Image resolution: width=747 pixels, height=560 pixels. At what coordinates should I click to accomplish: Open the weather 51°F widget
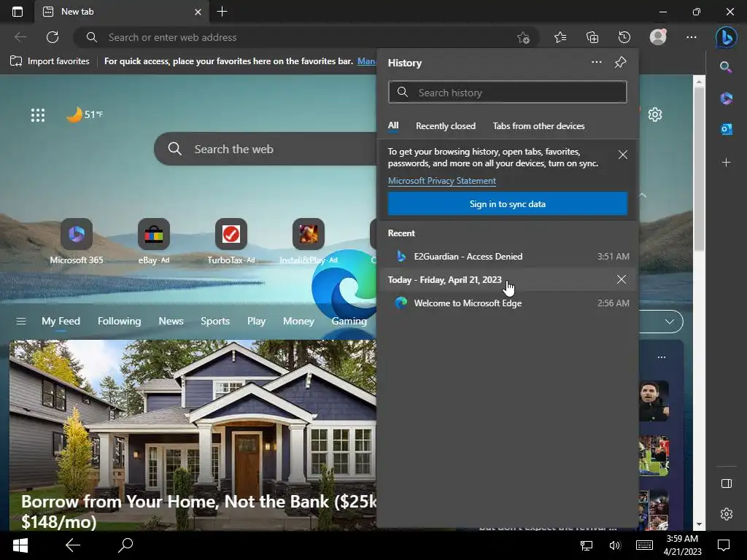(85, 114)
